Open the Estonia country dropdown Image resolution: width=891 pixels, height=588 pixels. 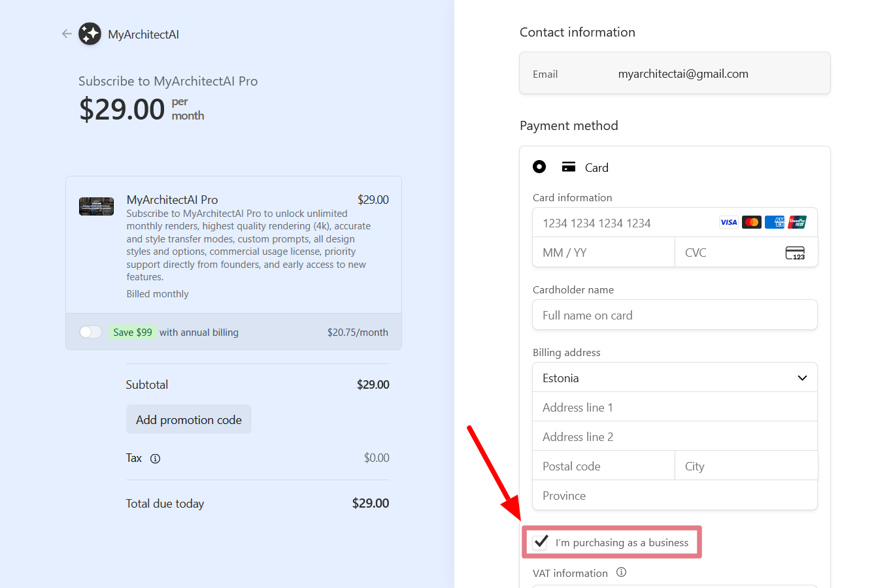tap(675, 378)
